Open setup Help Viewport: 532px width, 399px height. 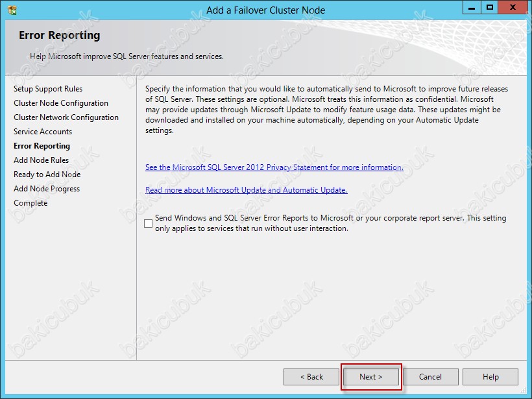click(x=490, y=377)
